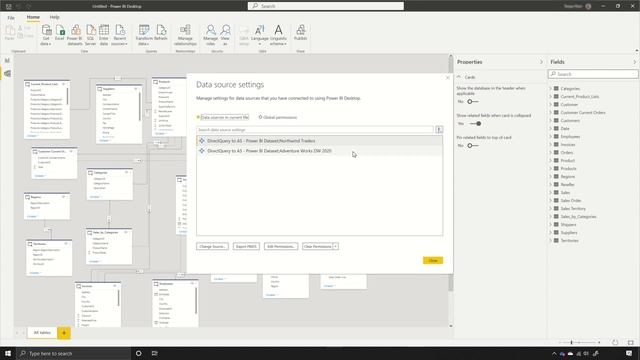
Task: Click the Change Source button
Action: click(x=212, y=247)
